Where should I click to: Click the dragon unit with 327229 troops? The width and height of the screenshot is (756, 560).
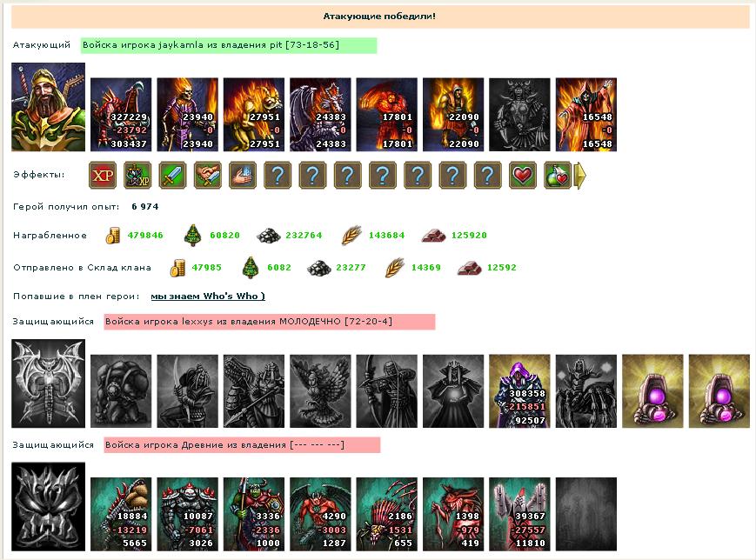[121, 115]
